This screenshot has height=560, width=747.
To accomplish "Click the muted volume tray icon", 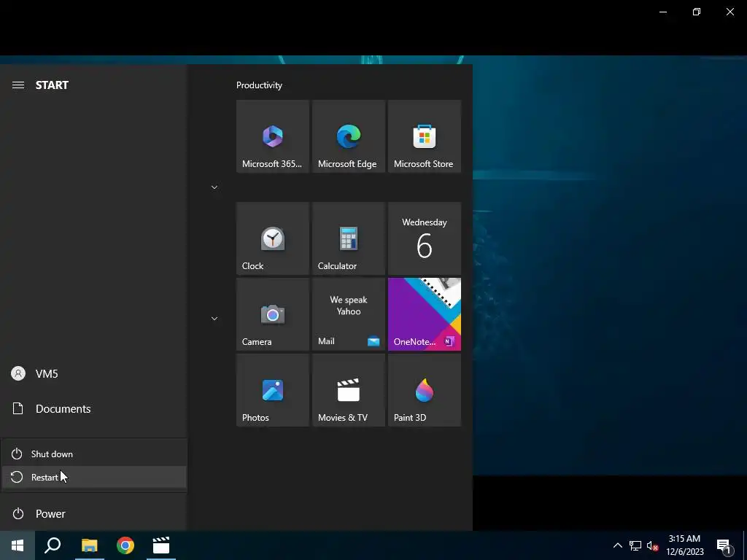I will [x=652, y=545].
